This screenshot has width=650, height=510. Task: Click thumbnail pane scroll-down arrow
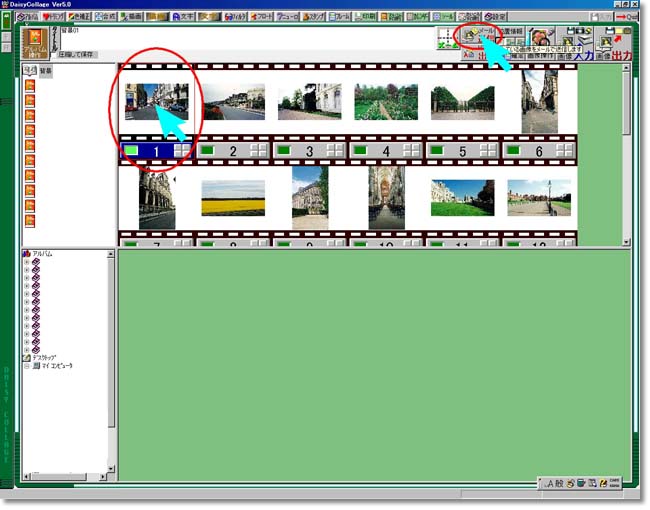[626, 242]
